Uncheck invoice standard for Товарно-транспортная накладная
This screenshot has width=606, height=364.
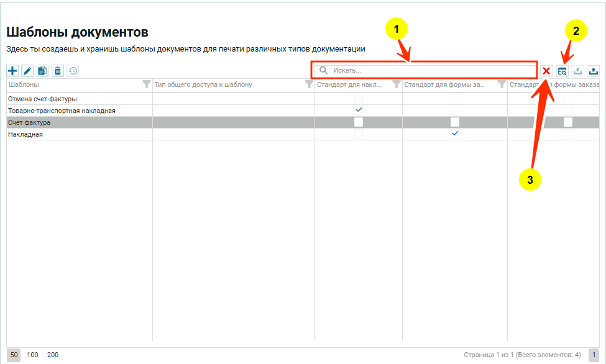[x=359, y=110]
